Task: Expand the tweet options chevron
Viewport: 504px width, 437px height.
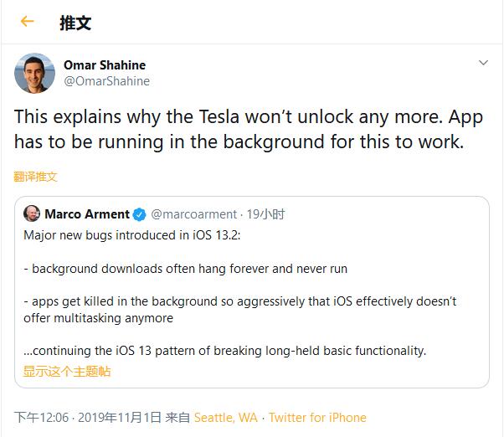Action: [x=483, y=64]
